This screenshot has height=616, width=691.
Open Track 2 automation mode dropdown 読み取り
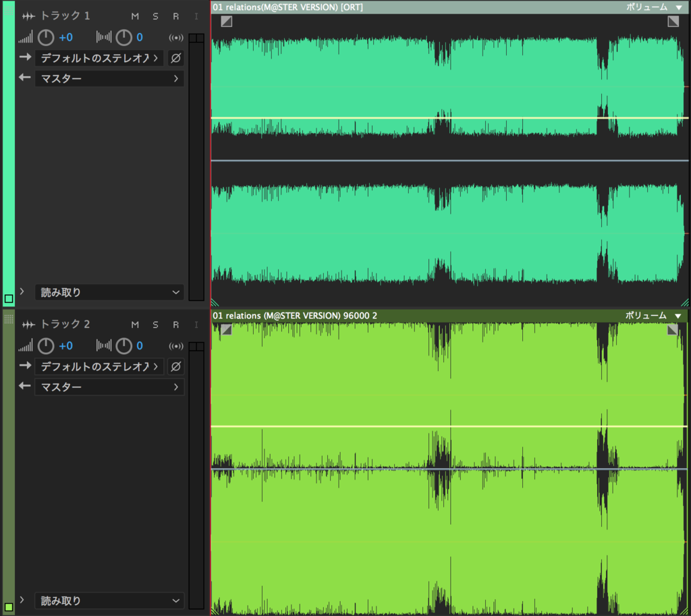(x=109, y=600)
